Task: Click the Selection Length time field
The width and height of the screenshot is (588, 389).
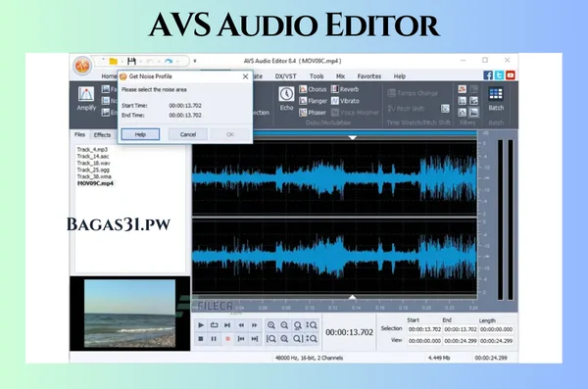Action: click(496, 329)
